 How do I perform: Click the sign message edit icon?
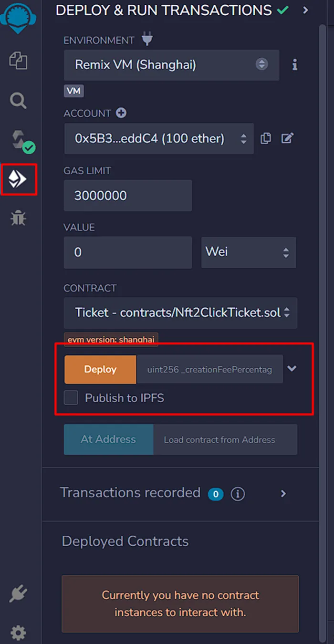tap(287, 138)
